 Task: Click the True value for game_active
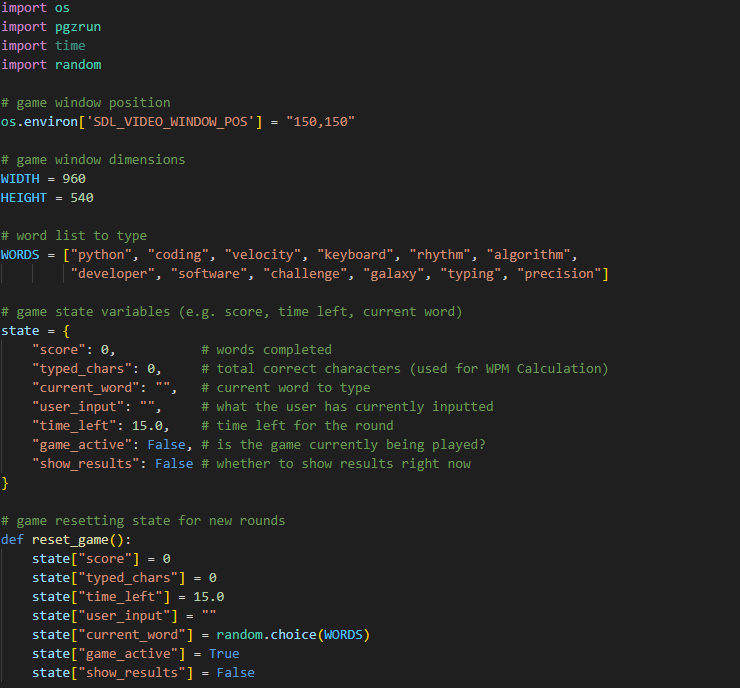click(x=224, y=653)
